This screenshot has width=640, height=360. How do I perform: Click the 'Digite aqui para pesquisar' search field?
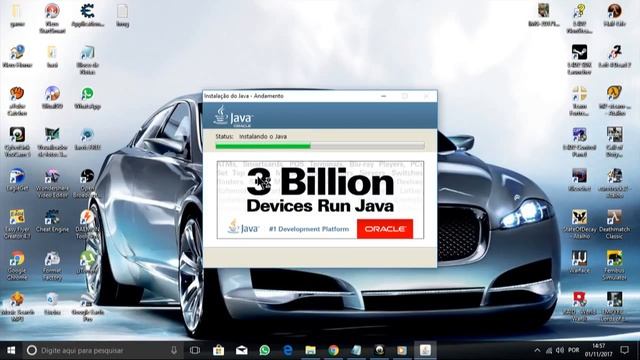pos(102,350)
